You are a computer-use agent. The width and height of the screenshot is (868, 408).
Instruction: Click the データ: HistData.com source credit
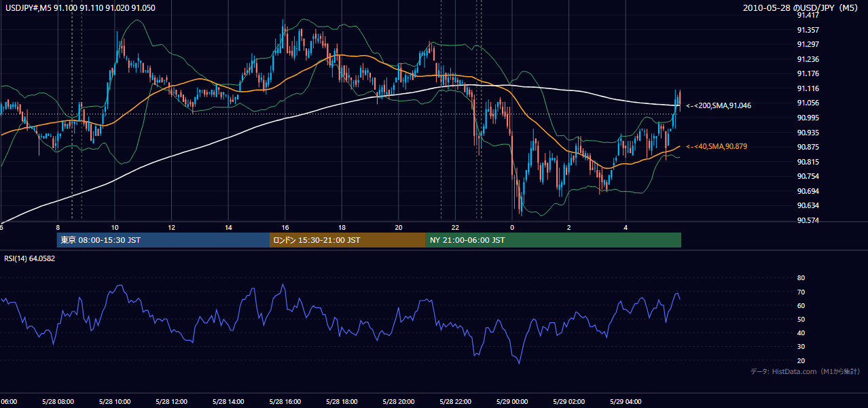click(x=806, y=371)
